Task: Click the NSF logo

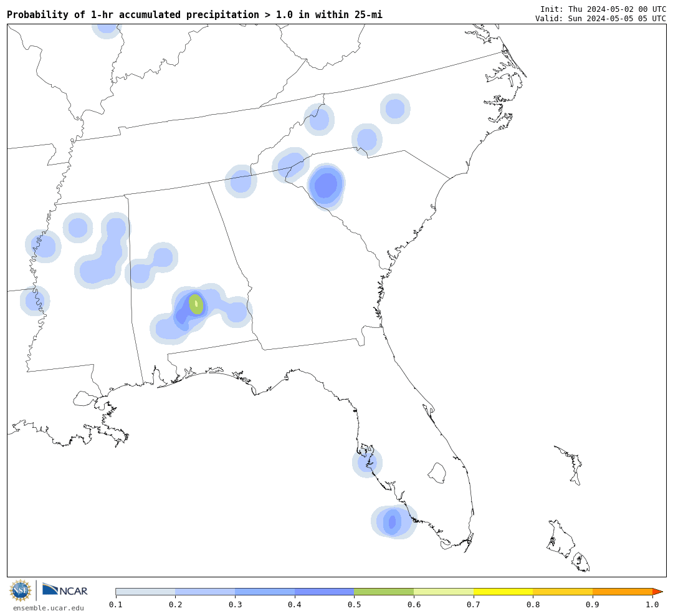Action: click(x=21, y=590)
